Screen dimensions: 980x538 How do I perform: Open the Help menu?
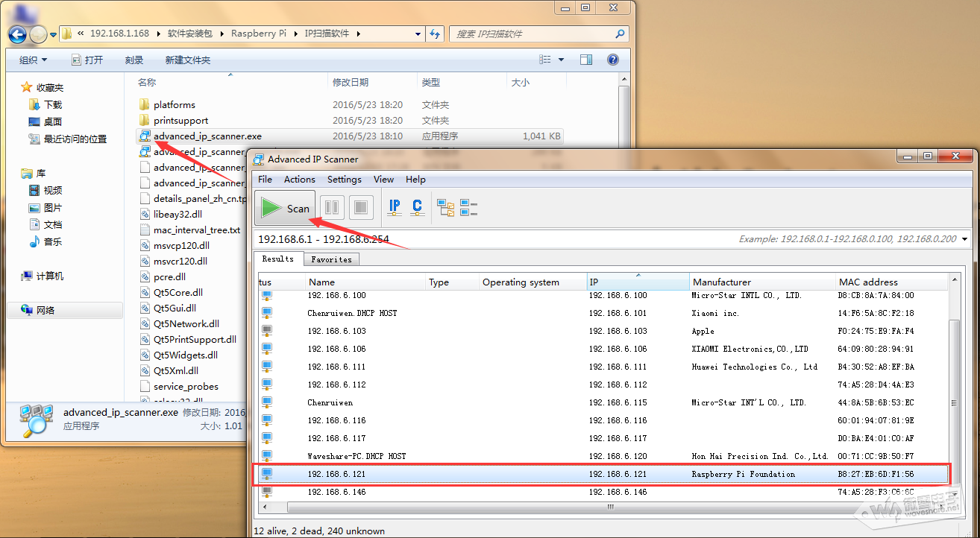415,179
